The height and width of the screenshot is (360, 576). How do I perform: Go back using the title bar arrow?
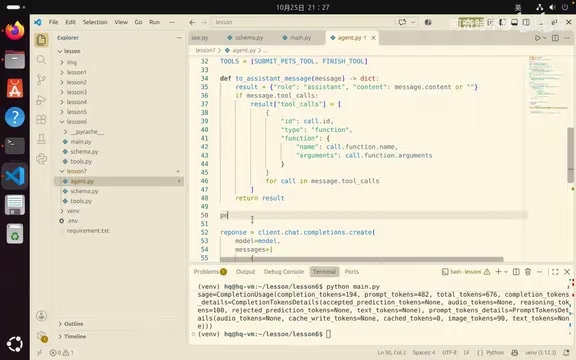click(192, 22)
